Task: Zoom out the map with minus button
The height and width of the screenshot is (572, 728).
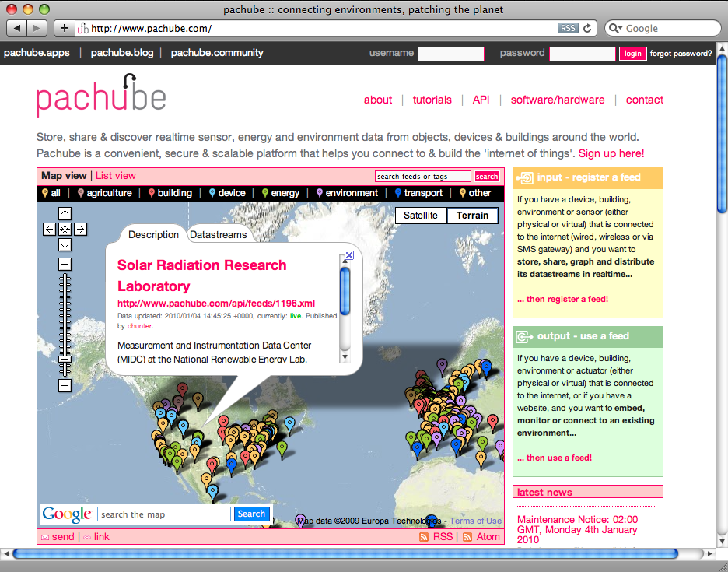Action: coord(65,385)
